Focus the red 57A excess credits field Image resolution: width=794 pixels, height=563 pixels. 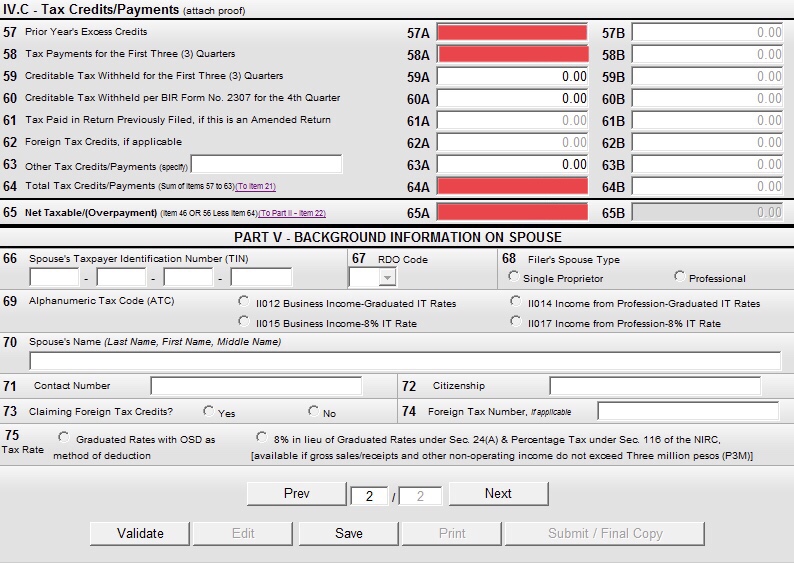(x=512, y=33)
